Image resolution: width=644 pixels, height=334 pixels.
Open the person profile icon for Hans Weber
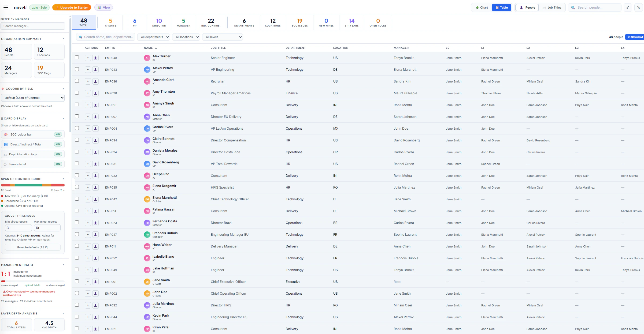point(95,246)
